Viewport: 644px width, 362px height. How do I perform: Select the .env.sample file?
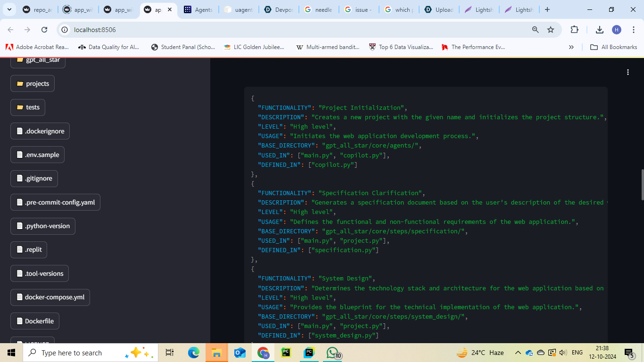pos(37,155)
